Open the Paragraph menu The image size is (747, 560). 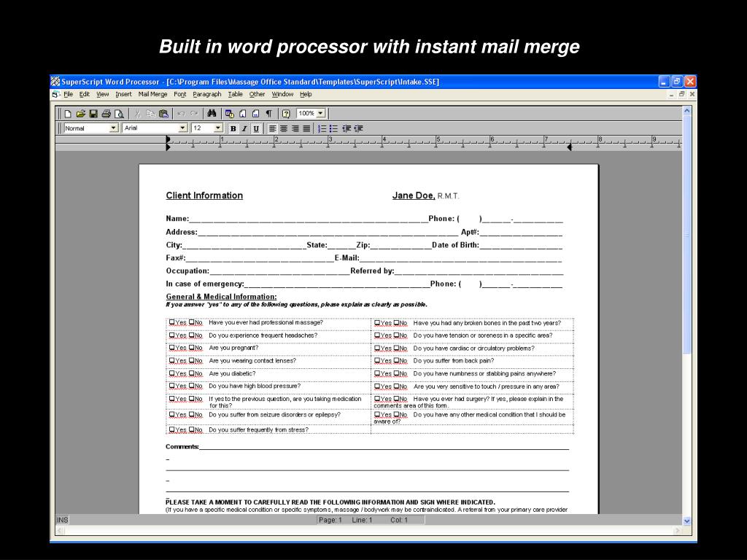click(x=206, y=94)
